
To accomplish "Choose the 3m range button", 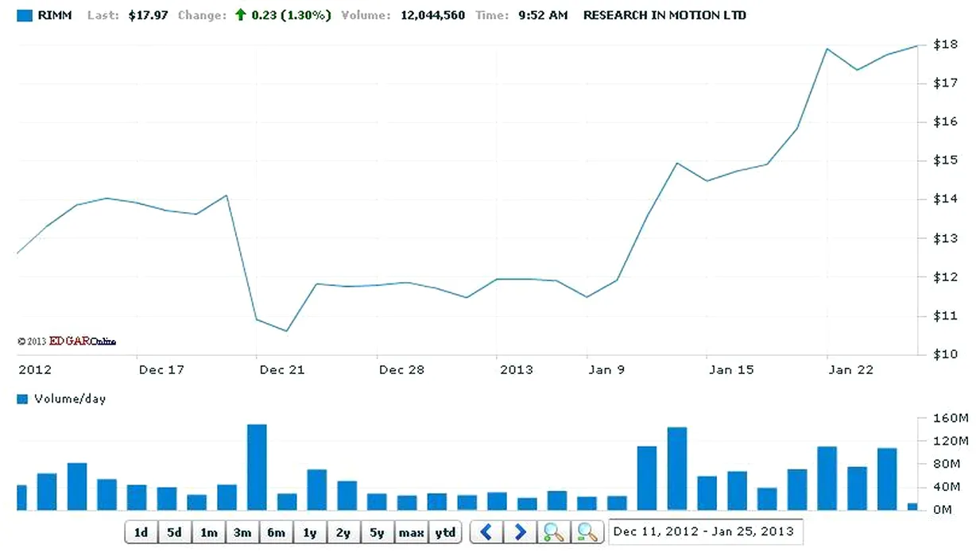I will (x=242, y=532).
